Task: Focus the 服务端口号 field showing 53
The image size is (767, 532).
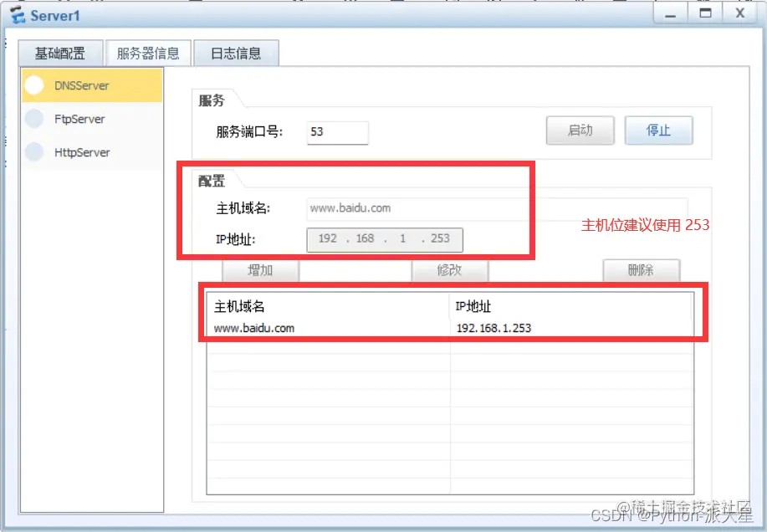Action: (338, 132)
